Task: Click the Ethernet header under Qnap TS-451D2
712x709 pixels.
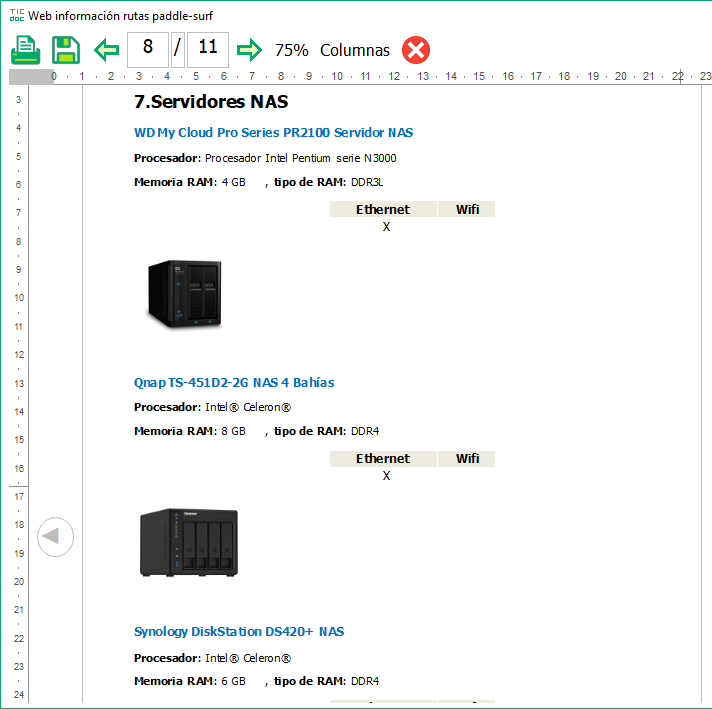Action: (x=383, y=459)
